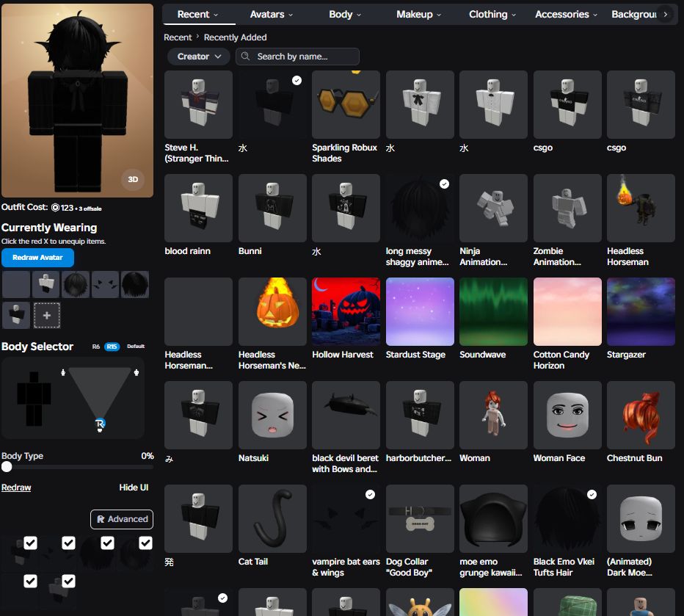Select the (Animated) Dark Moe face

tap(641, 518)
